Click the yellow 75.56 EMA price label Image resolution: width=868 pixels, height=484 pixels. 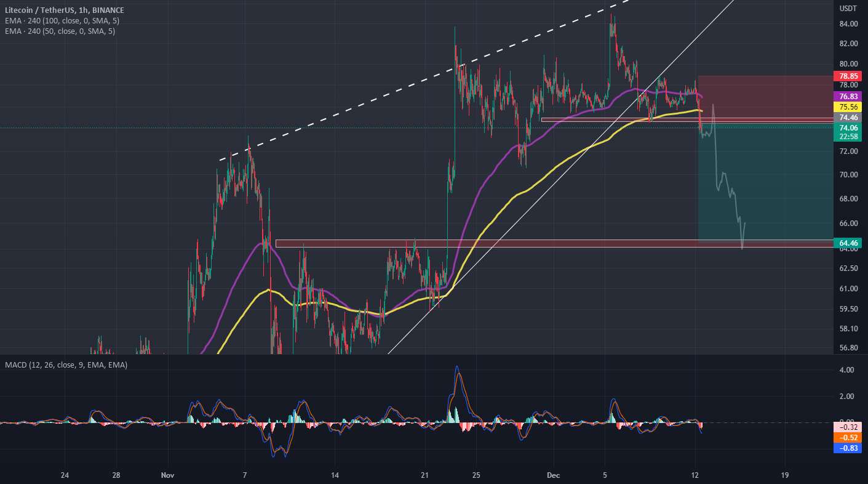coord(849,107)
